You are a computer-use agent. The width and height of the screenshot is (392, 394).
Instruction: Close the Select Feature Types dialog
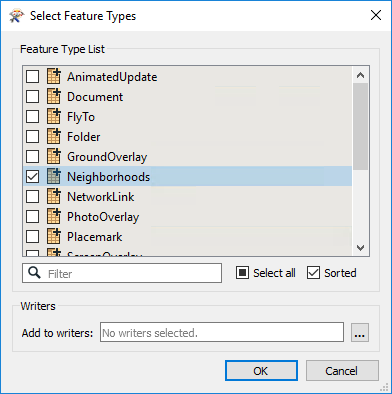point(376,15)
